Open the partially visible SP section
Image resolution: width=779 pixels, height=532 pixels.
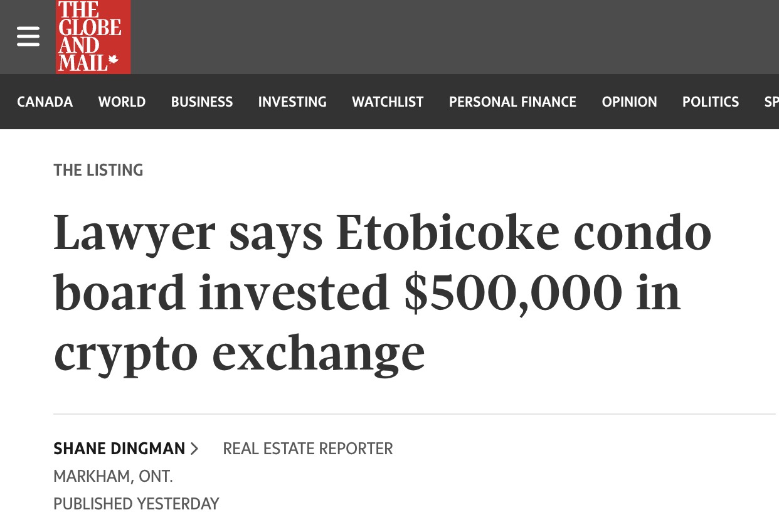pos(771,102)
